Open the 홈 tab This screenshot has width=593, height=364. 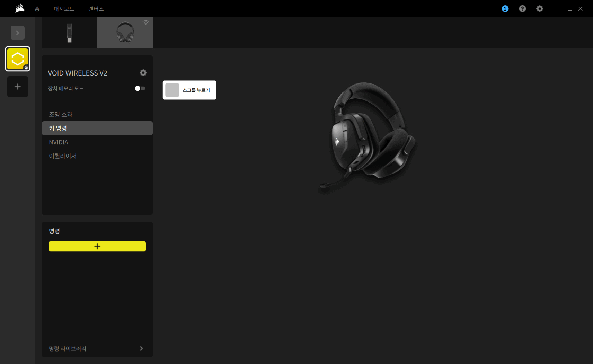[x=37, y=9]
